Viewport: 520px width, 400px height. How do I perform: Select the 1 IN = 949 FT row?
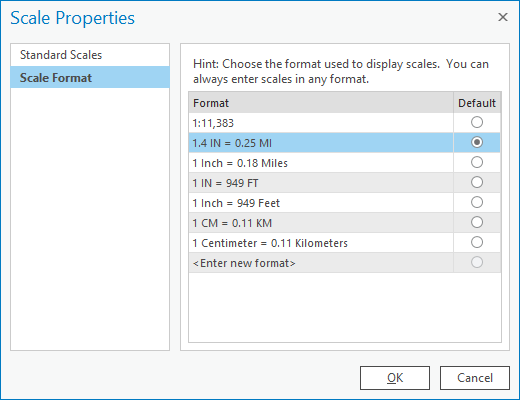(x=321, y=183)
